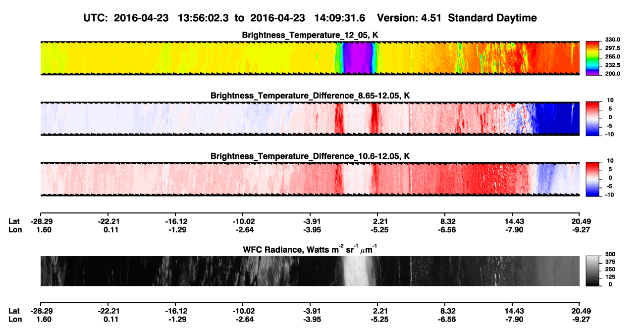Select the WFC Radiance grayscale image strip
The image size is (644, 330).
pyautogui.click(x=310, y=271)
